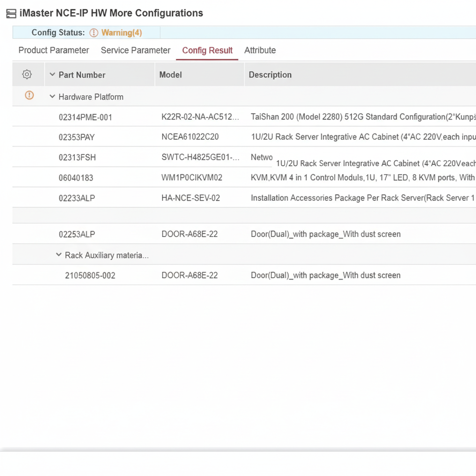
Task: Click Installation Accessories Package description
Action: [x=363, y=198]
